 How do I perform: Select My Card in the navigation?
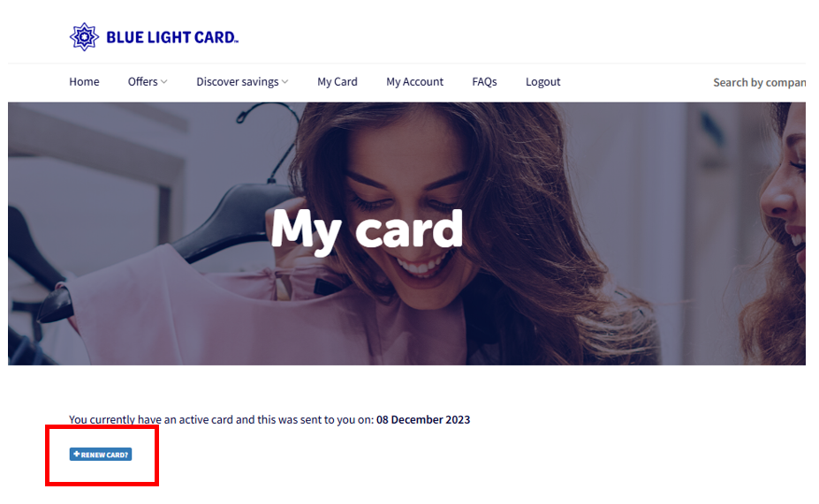[337, 82]
